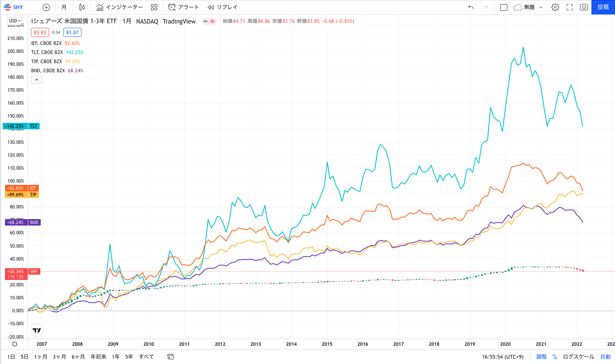Set range to 3ヶ月
Image resolution: width=615 pixels, height=364 pixels.
point(59,357)
